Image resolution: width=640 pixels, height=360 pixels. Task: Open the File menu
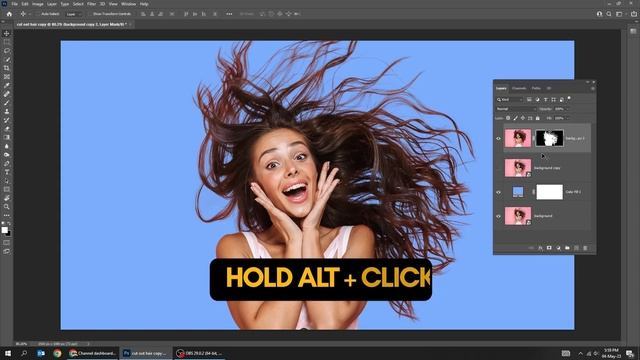click(14, 4)
